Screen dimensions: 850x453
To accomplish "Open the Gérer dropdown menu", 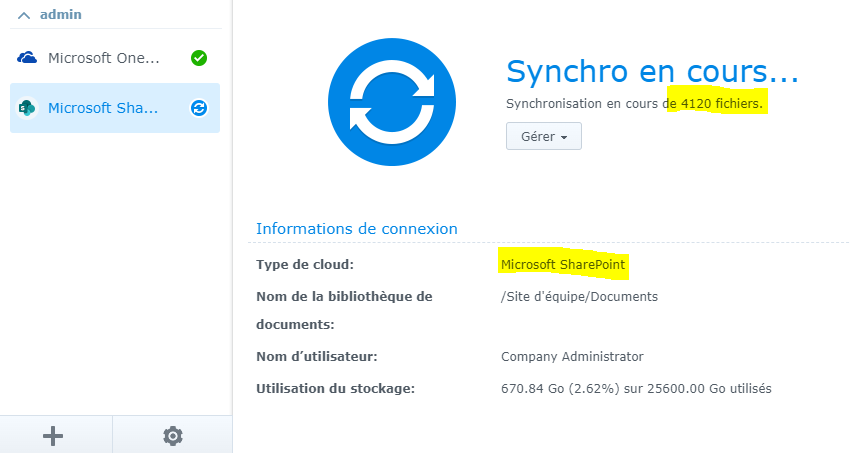I will [544, 136].
